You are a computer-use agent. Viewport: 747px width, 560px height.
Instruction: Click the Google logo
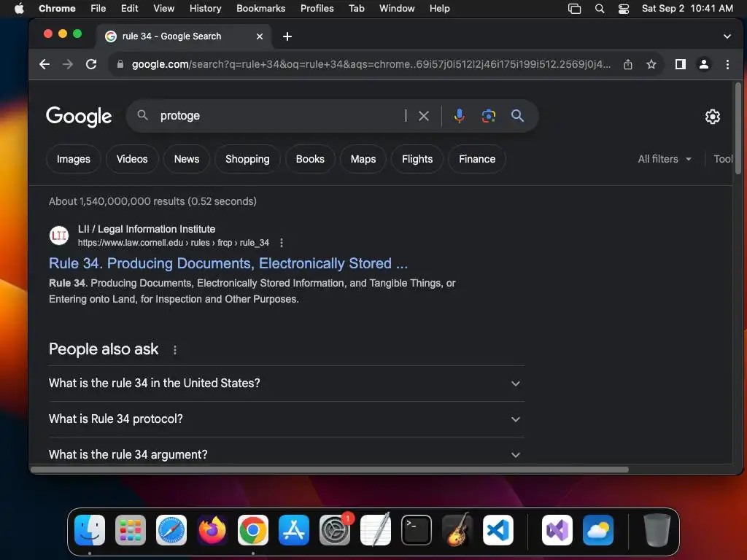79,117
